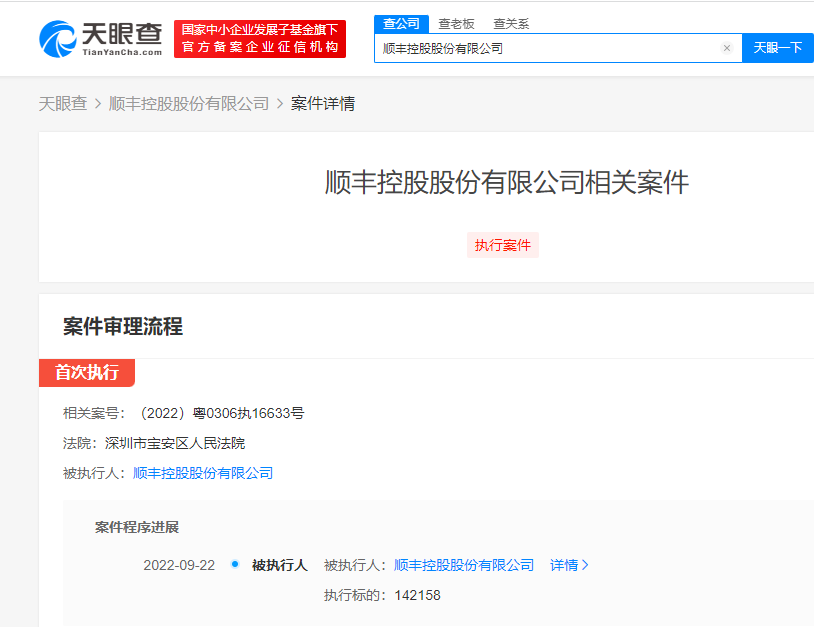814x627 pixels.
Task: Click the bold 被执行人 timeline label
Action: 280,565
